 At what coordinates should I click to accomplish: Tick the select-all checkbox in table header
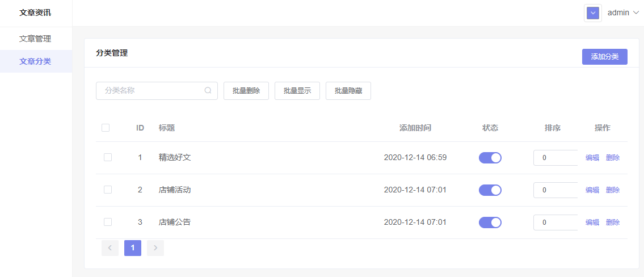coord(106,128)
